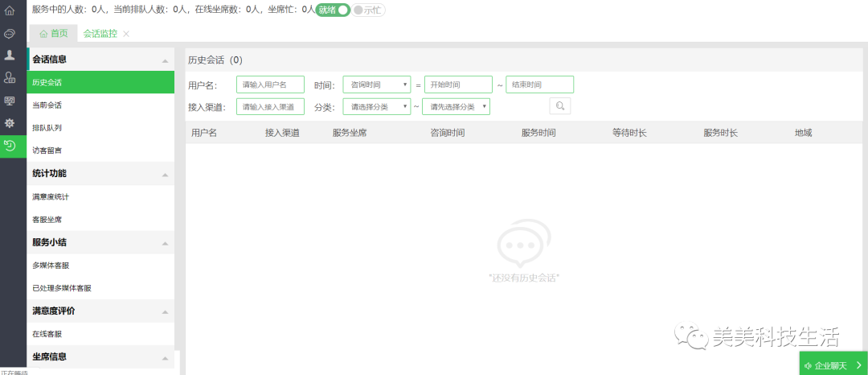Open the home icon in left sidebar

(10, 10)
